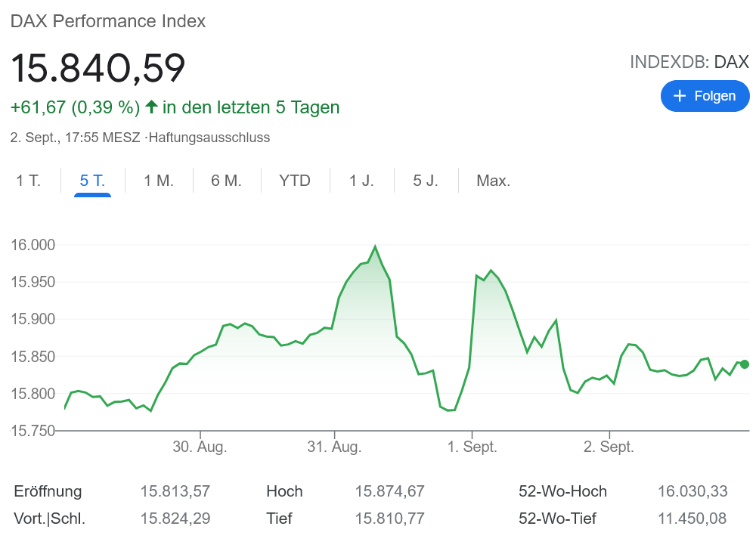Open the 5 J. chart view

[426, 181]
